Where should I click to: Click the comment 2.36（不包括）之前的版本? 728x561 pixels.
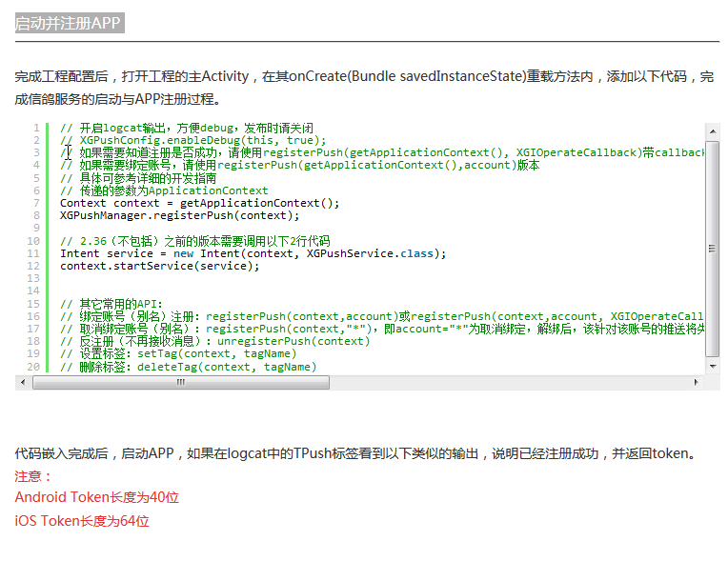pos(195,241)
